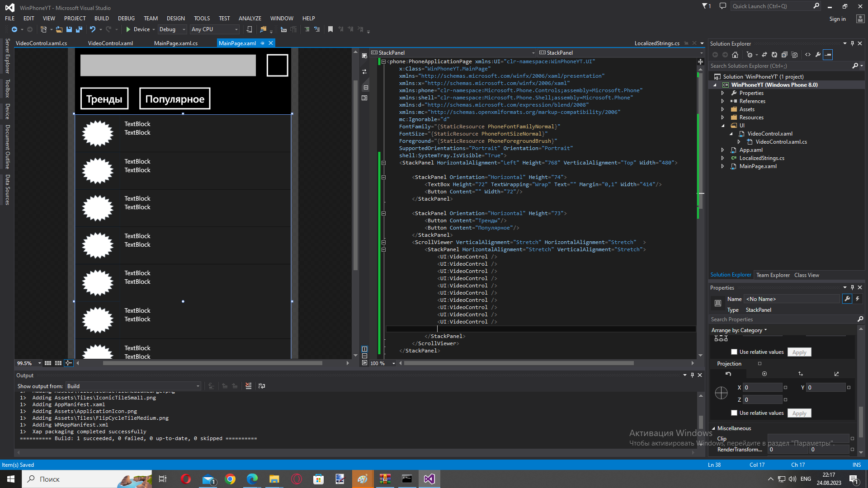868x488 pixels.
Task: Click the Navigate Backward arrow in the toolbar
Action: [14, 29]
